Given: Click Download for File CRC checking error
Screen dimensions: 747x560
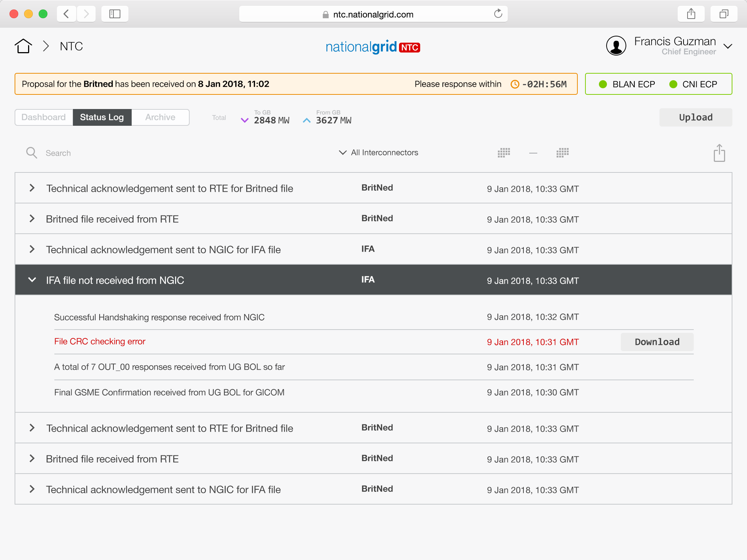Looking at the screenshot, I should [657, 342].
